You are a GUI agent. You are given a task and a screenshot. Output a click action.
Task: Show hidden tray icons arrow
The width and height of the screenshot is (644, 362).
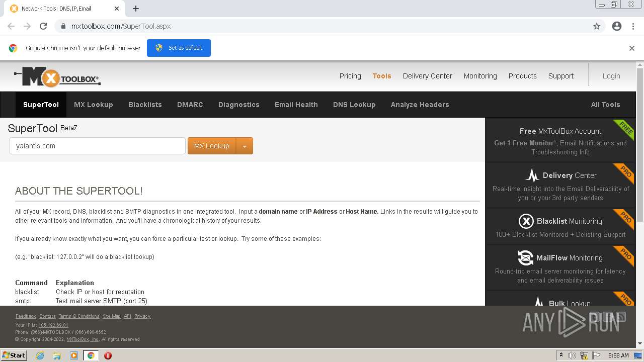[560, 355]
